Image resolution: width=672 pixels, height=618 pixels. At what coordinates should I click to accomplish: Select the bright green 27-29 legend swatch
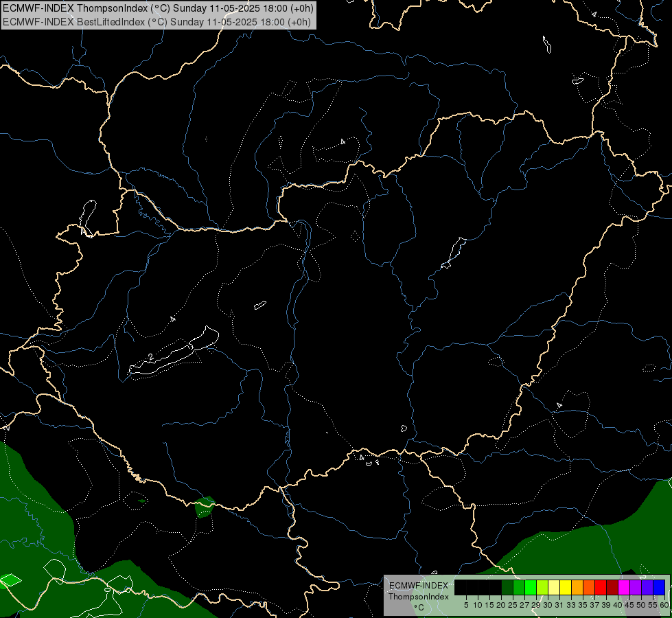pyautogui.click(x=531, y=587)
